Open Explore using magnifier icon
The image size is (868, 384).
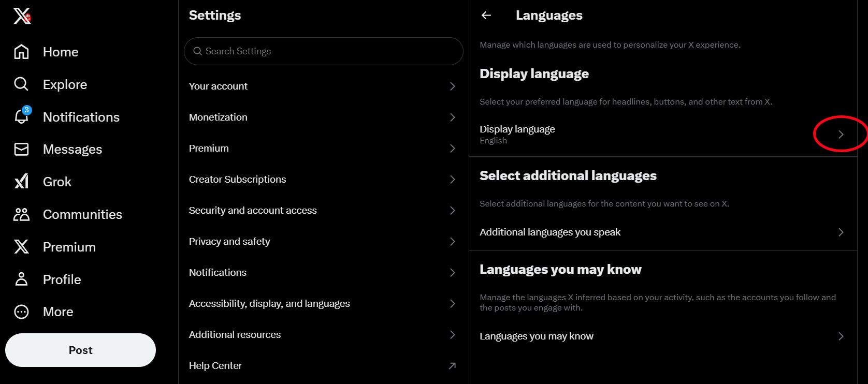click(x=21, y=84)
